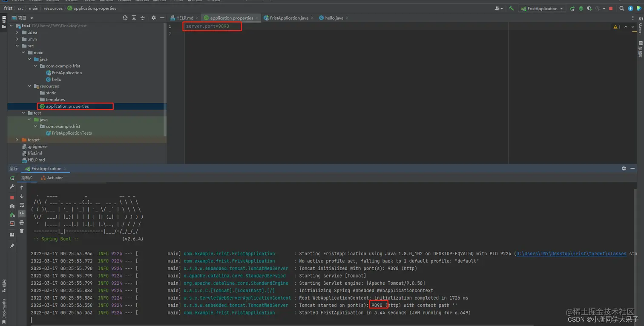The height and width of the screenshot is (326, 644).
Task: Go to next highlighted problem arrow
Action: coord(633,27)
